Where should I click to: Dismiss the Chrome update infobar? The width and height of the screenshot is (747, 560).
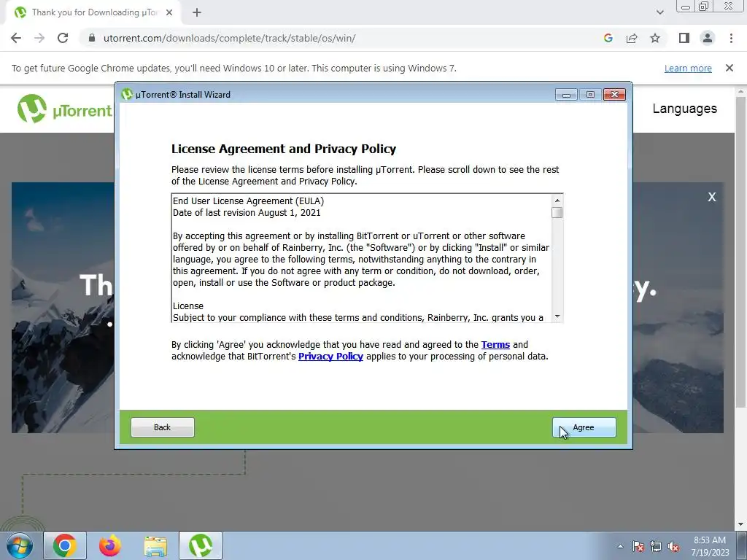pos(729,68)
